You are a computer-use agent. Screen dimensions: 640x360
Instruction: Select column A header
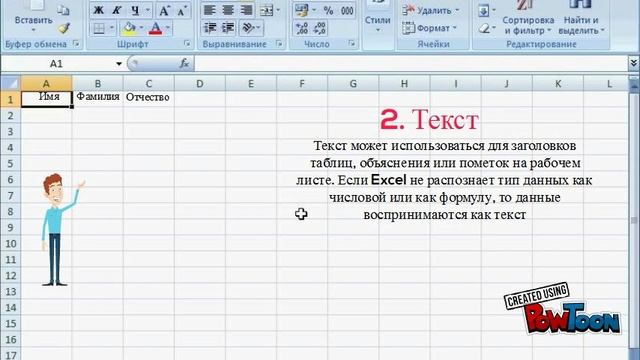tap(46, 83)
